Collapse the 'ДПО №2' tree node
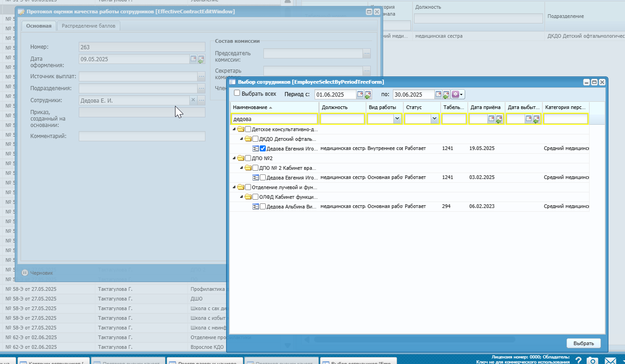The image size is (625, 364). pos(234,158)
